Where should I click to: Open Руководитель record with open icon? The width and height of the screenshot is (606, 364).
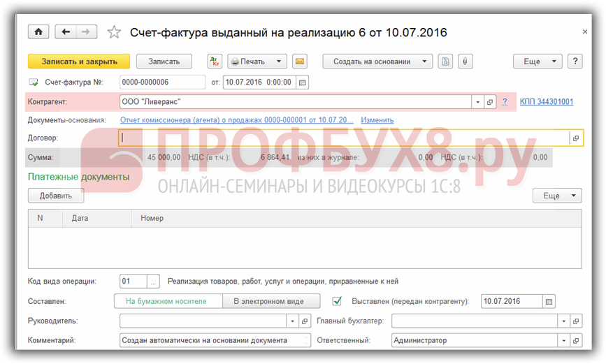(305, 321)
